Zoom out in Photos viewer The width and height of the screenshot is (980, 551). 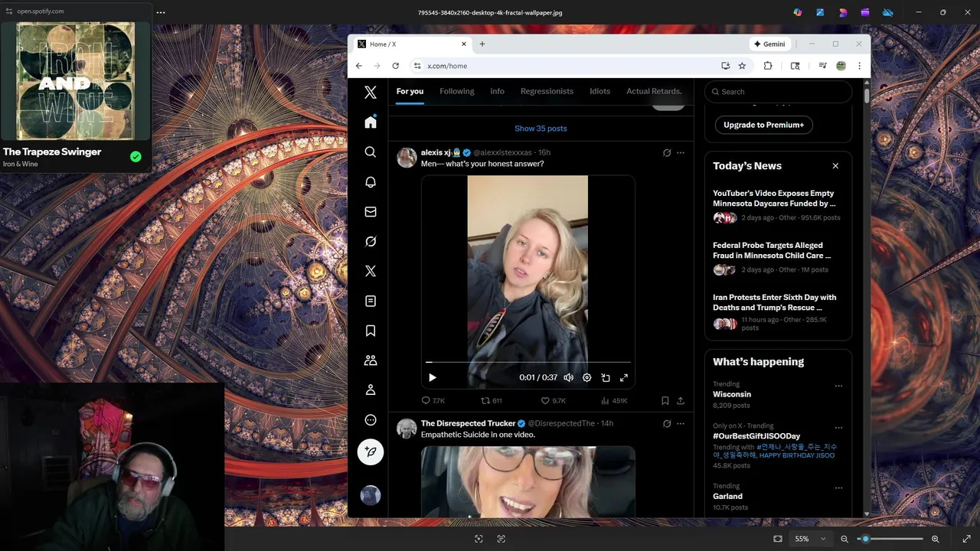point(844,539)
